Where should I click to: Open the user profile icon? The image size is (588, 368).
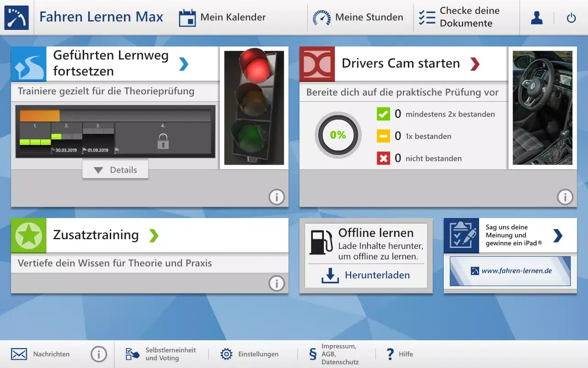click(537, 17)
